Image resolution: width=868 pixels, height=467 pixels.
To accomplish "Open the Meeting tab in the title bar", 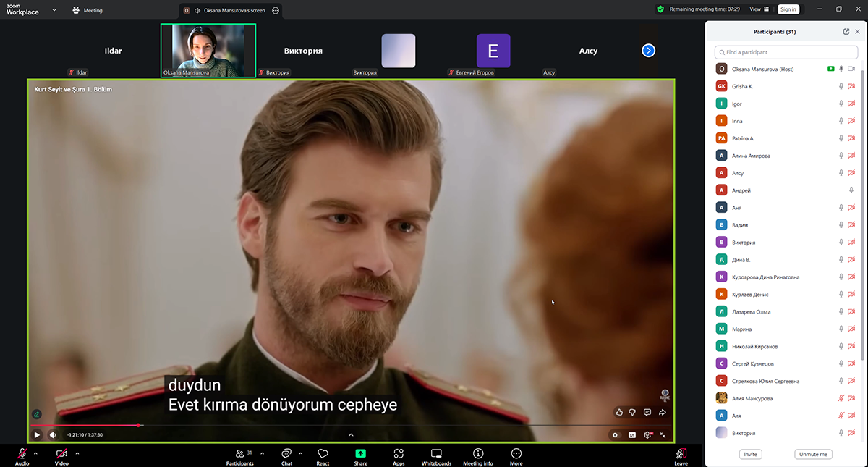I will point(88,10).
